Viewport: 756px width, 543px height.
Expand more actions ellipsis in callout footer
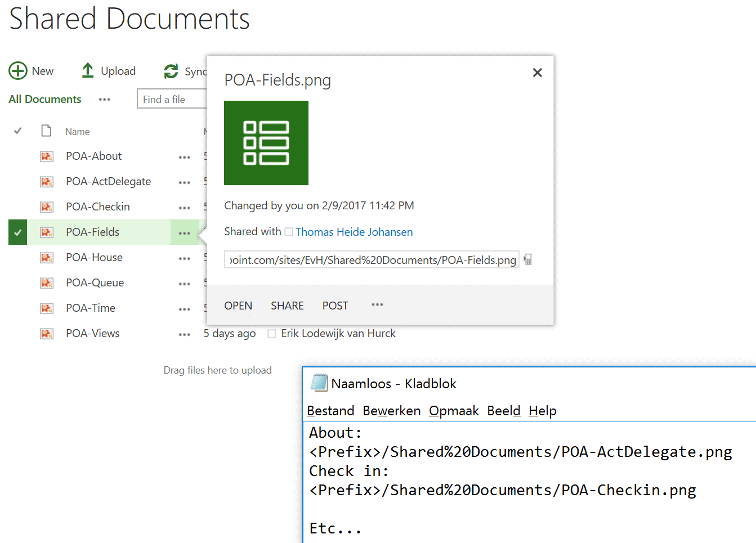click(377, 305)
